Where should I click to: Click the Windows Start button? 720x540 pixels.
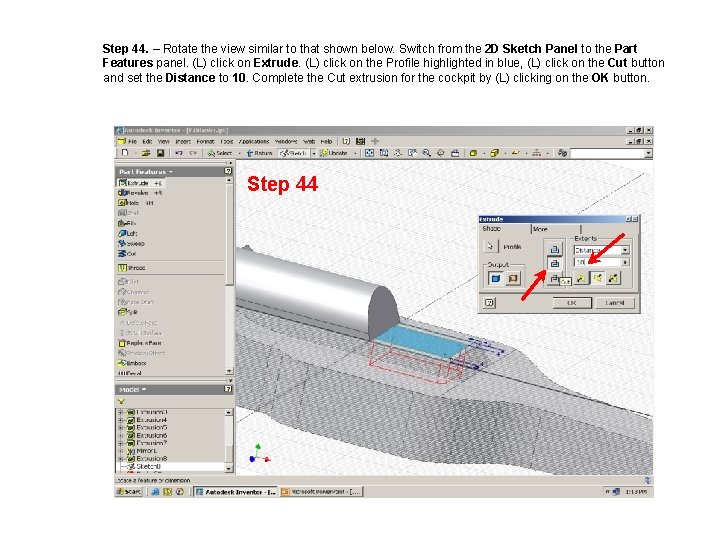tap(129, 492)
